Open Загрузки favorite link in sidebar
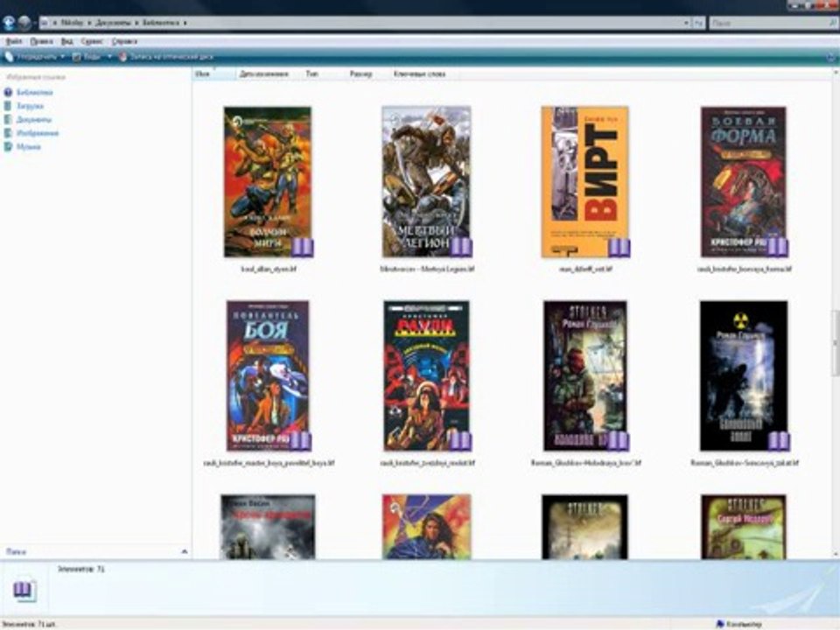Screen dimensions: 840x630 coord(30,106)
